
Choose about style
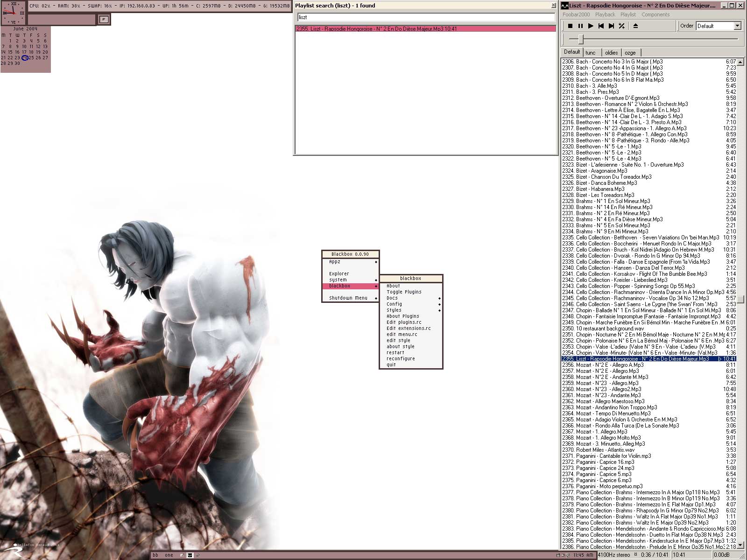(411, 347)
